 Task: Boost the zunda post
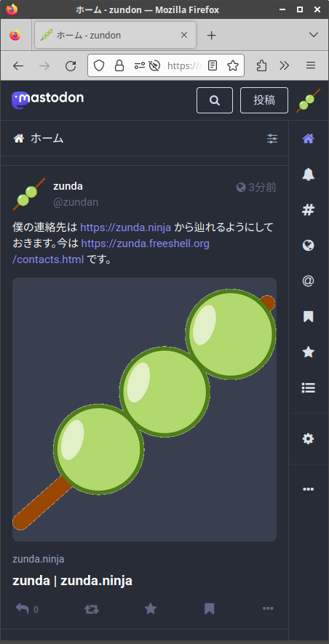click(92, 609)
